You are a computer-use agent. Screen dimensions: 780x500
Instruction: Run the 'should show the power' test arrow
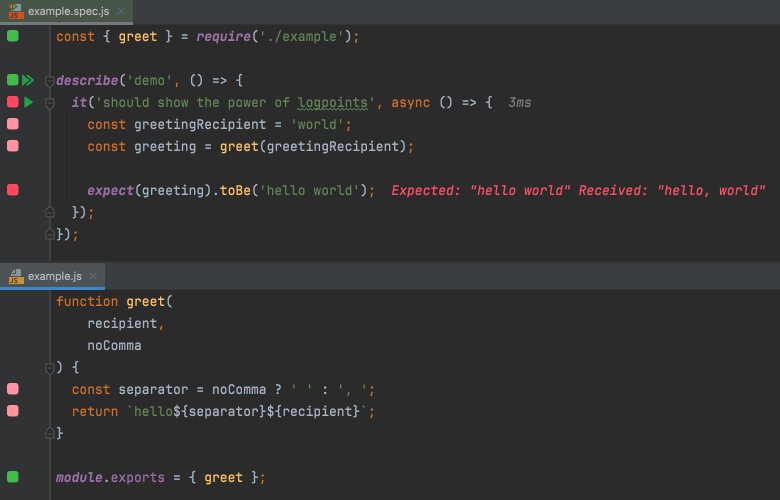[x=28, y=102]
